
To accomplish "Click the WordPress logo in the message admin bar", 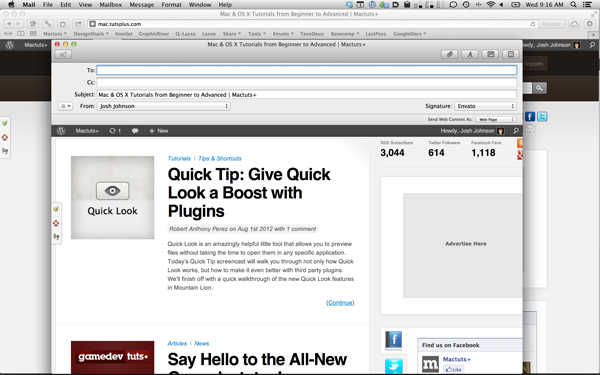I will tap(61, 131).
